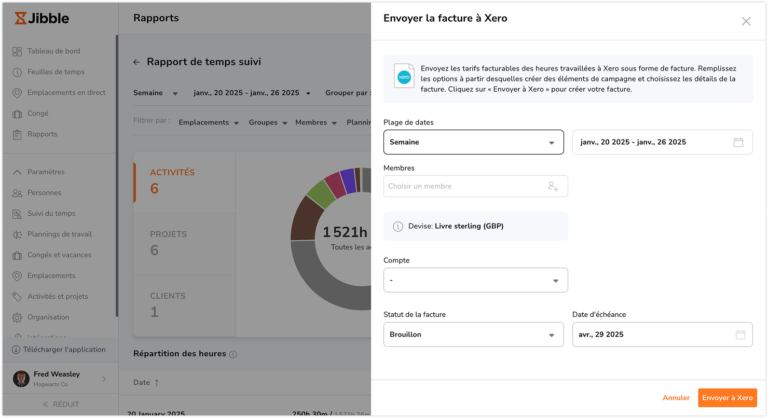Click the Plannings de travail icon
This screenshot has width=768, height=418.
[17, 234]
